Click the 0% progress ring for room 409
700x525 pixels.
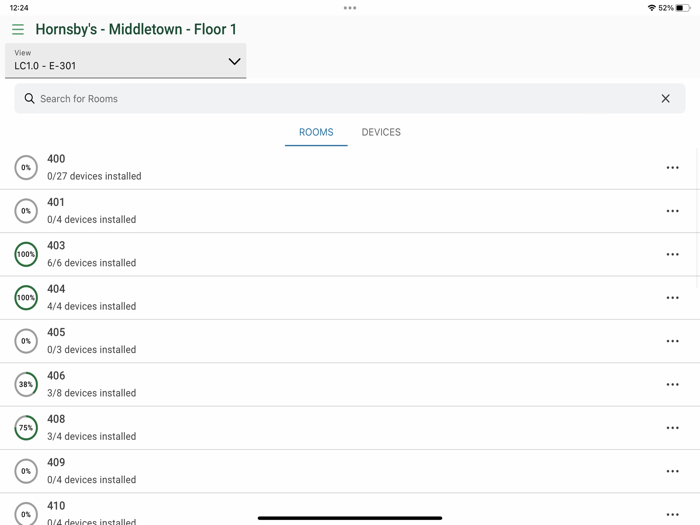point(26,471)
